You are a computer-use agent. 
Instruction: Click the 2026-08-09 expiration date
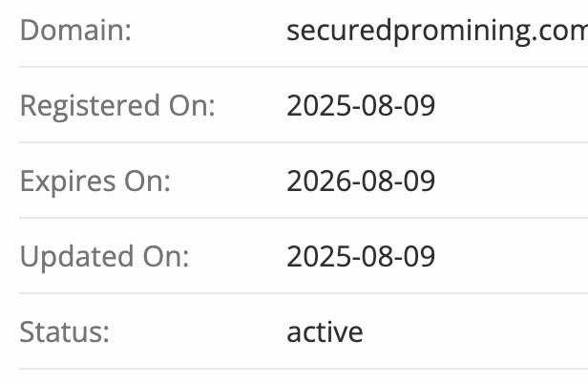point(361,181)
